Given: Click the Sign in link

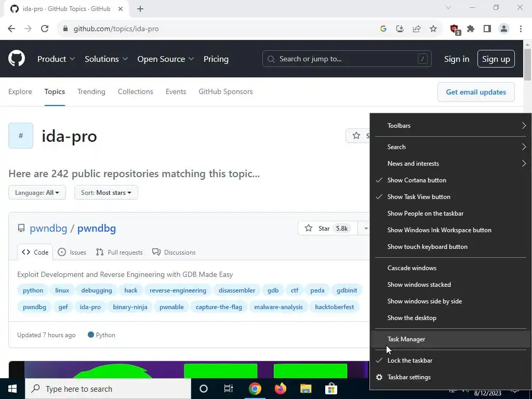Looking at the screenshot, I should (457, 59).
